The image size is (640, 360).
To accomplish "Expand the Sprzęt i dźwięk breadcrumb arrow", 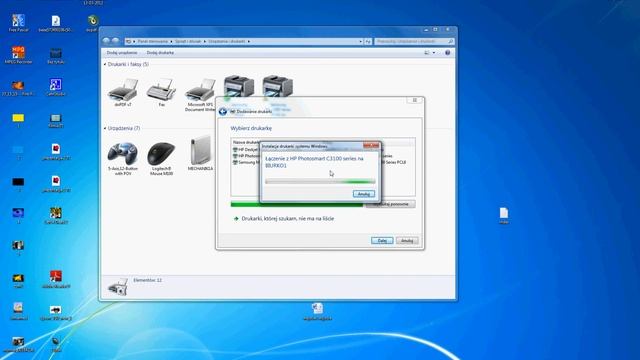I will pos(205,41).
